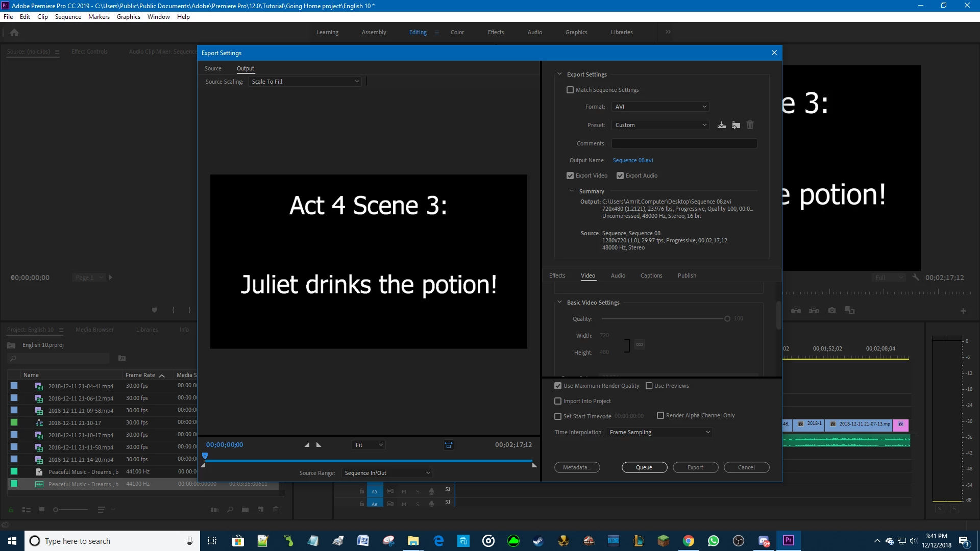Image resolution: width=980 pixels, height=551 pixels.
Task: Click the Comments input field
Action: point(684,143)
